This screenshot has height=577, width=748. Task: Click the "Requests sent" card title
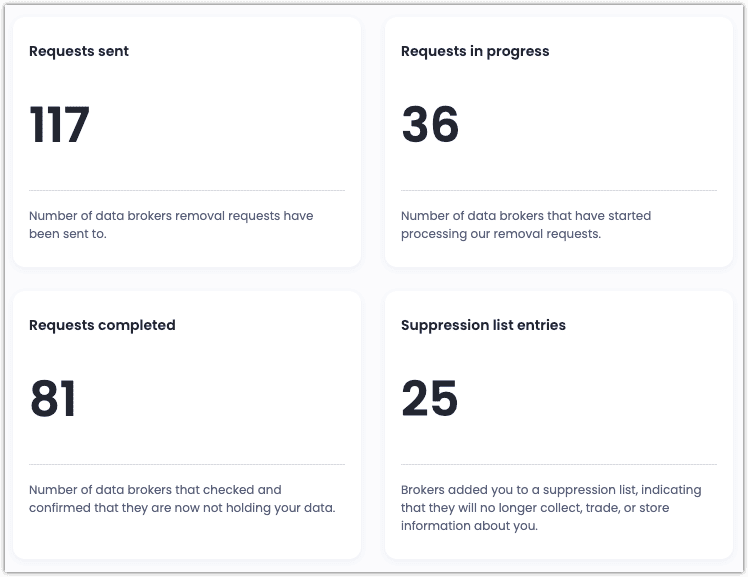pos(79,51)
